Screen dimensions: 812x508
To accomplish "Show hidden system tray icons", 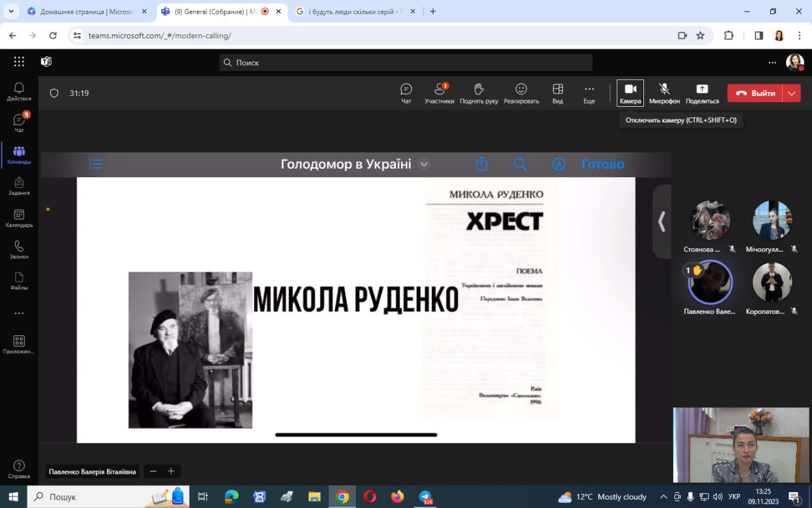I will click(664, 497).
